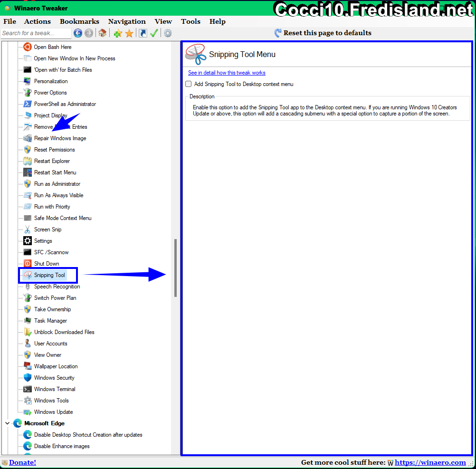Open the Tools menu

pyautogui.click(x=190, y=21)
